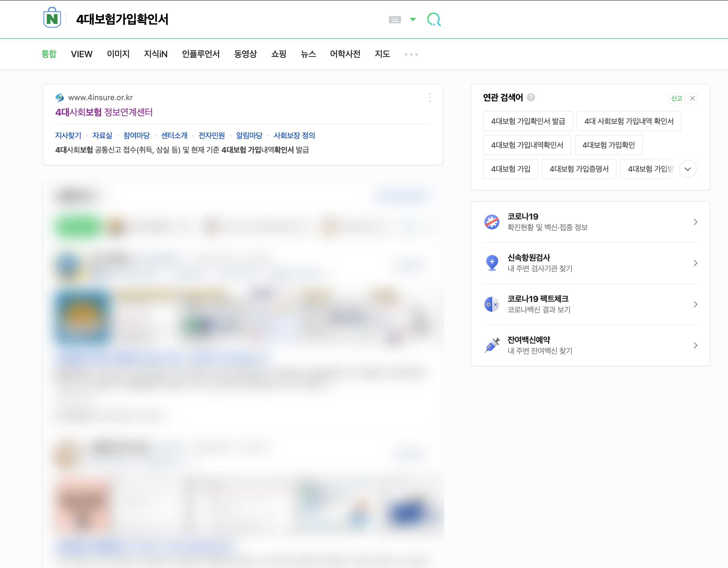Select related search 4대 사회보험 가입내역 확인서
This screenshot has width=728, height=568.
point(629,121)
